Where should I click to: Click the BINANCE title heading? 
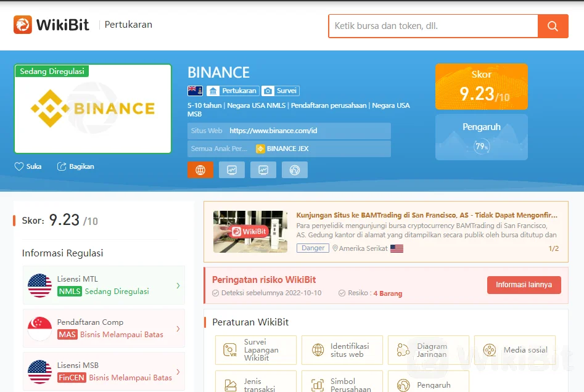pyautogui.click(x=219, y=73)
